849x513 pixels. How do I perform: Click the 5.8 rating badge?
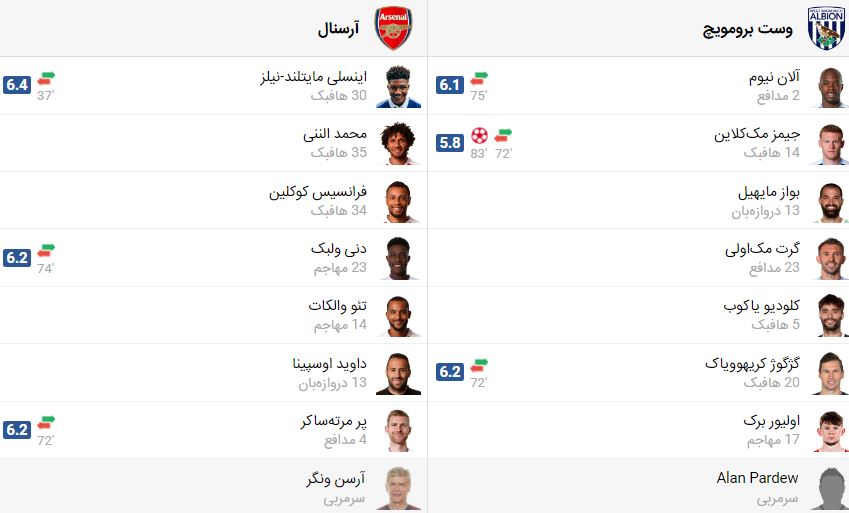(450, 142)
